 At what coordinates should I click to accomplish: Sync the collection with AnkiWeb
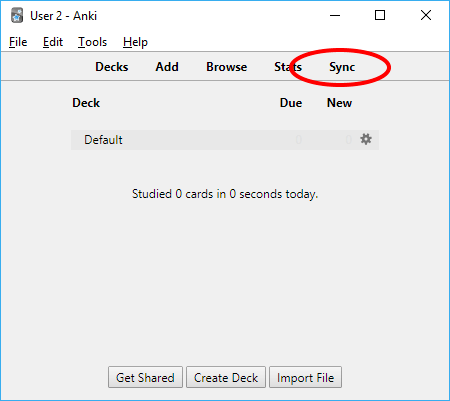[x=342, y=67]
